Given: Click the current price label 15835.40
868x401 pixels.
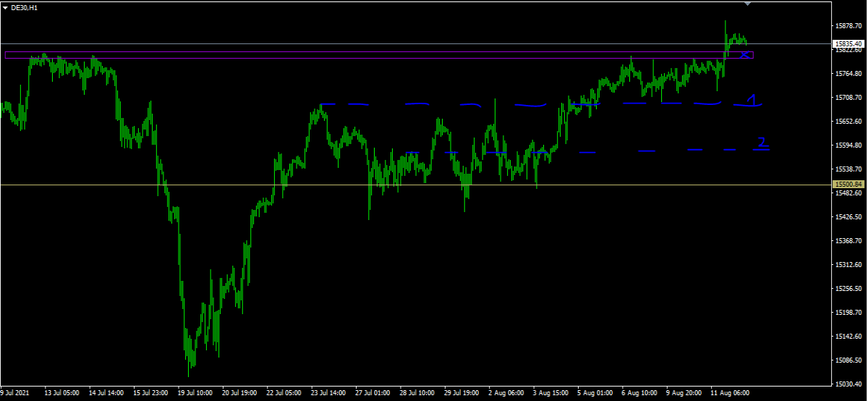Looking at the screenshot, I should tap(849, 43).
